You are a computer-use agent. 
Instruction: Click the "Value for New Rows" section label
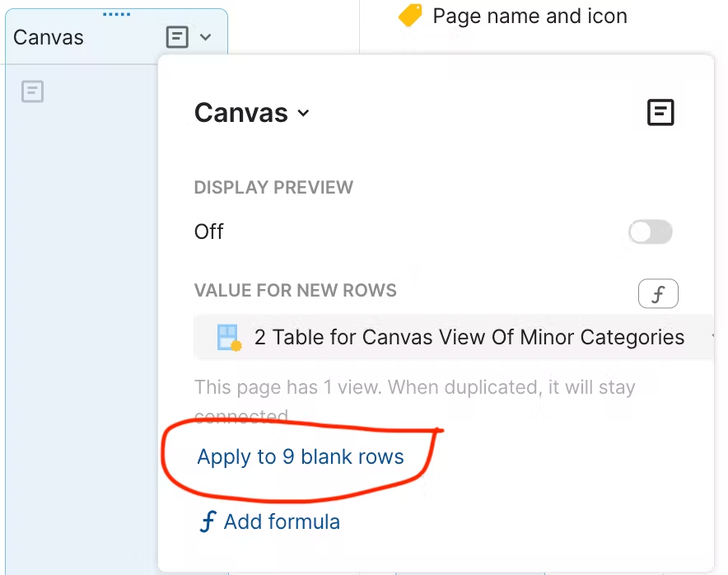(x=295, y=290)
